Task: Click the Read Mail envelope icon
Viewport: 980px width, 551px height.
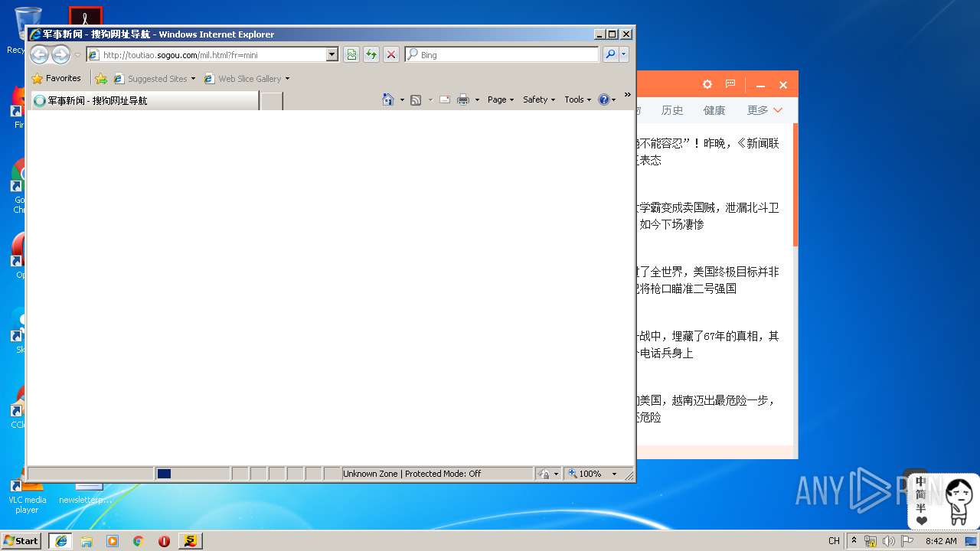Action: tap(444, 99)
